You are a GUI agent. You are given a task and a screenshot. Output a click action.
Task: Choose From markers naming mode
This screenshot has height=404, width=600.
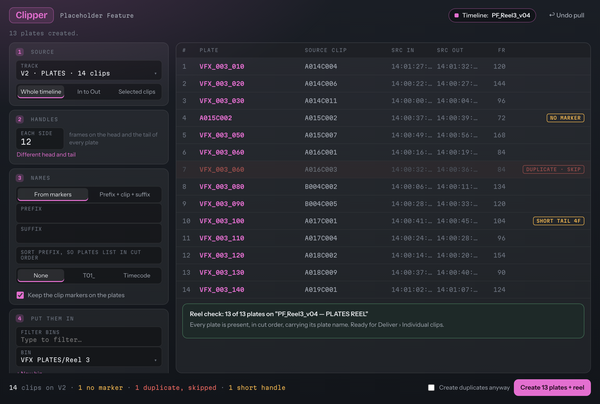[53, 194]
